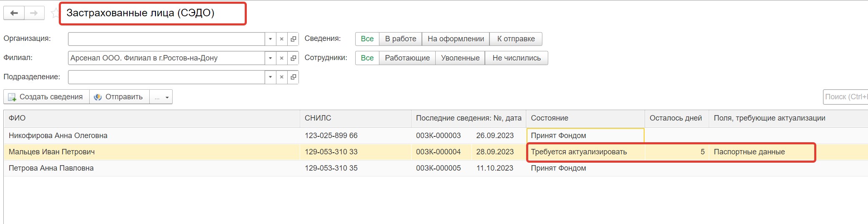Viewport: 868px width, 224px height.
Task: Sort by the СНИЛС column header
Action: tap(318, 118)
